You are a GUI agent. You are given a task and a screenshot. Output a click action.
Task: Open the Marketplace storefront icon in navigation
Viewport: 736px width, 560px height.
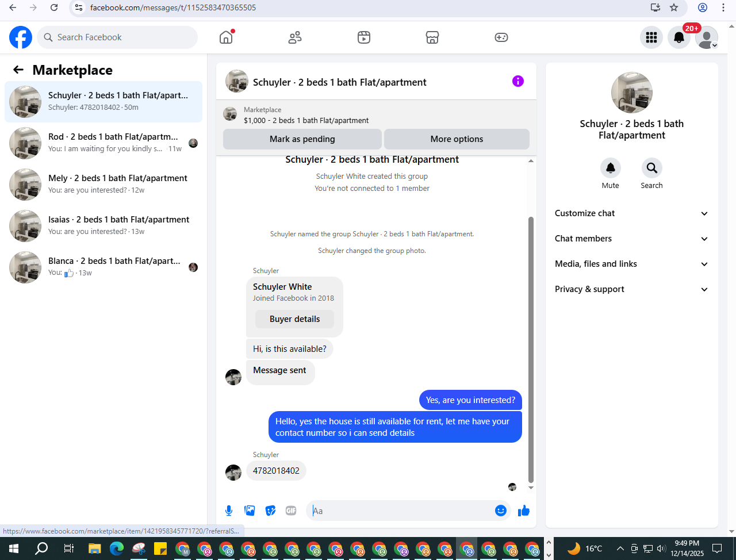tap(432, 37)
